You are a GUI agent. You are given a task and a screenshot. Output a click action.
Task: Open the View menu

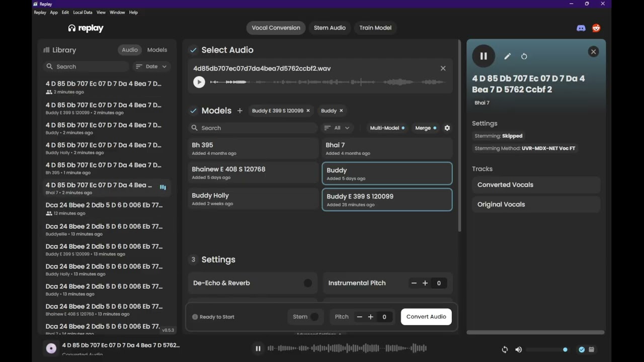(101, 13)
